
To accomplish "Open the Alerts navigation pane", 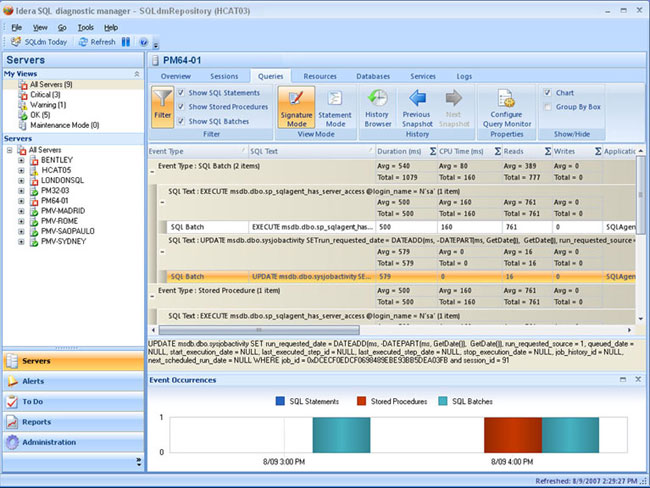I will pos(73,381).
